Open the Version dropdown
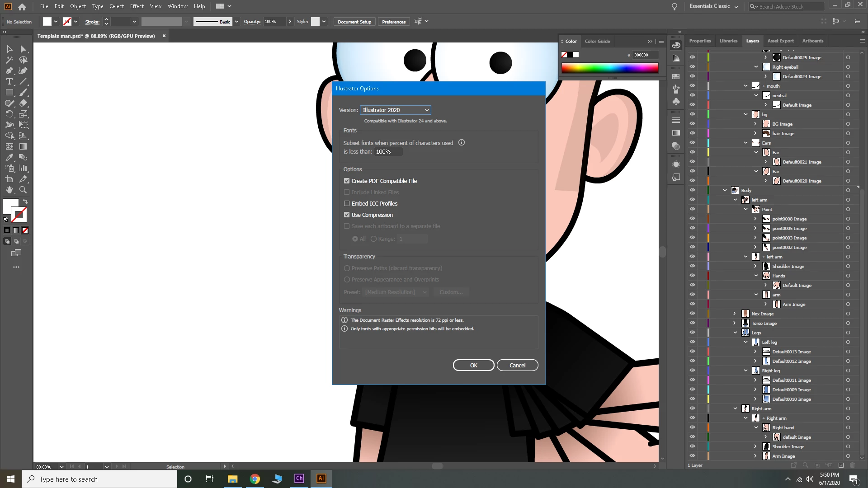Viewport: 868px width, 488px height. point(395,110)
